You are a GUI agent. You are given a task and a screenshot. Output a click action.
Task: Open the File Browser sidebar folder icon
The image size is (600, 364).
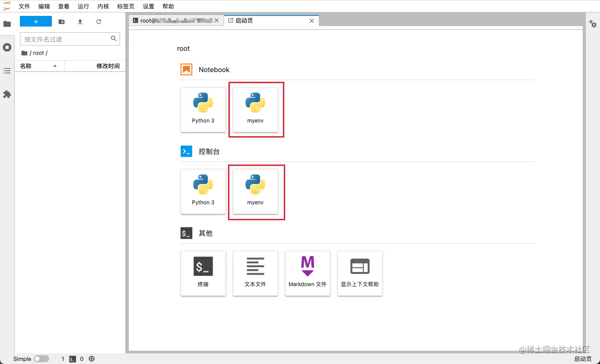point(7,24)
